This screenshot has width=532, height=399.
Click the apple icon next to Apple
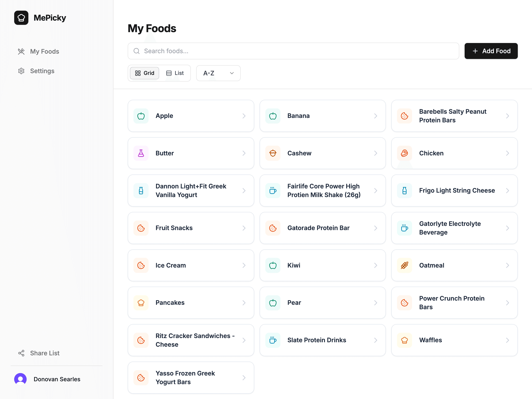click(x=141, y=116)
